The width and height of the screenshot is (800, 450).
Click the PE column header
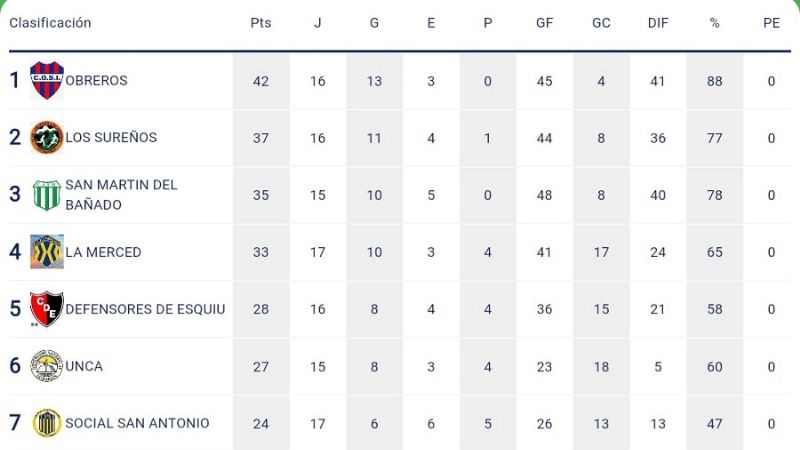coord(771,23)
